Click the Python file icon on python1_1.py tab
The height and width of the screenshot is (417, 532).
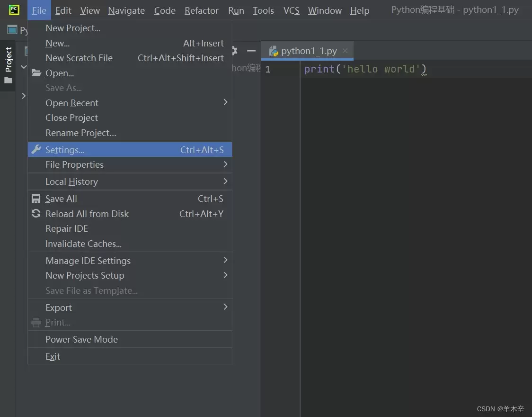pyautogui.click(x=274, y=51)
